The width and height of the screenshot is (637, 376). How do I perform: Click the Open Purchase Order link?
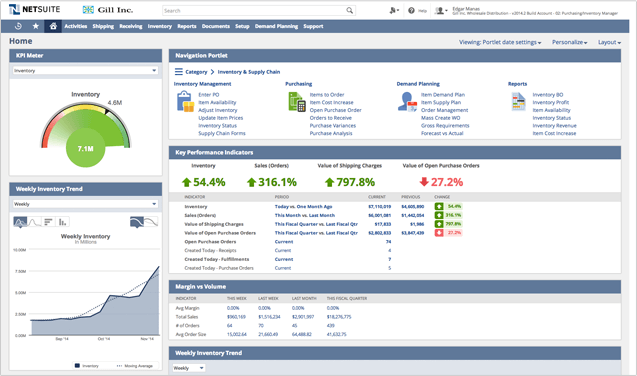(335, 110)
